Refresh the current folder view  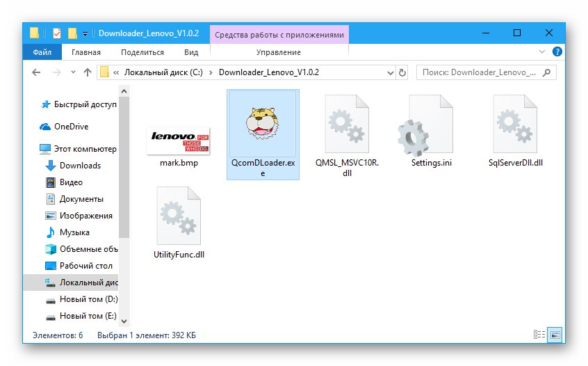coord(402,72)
